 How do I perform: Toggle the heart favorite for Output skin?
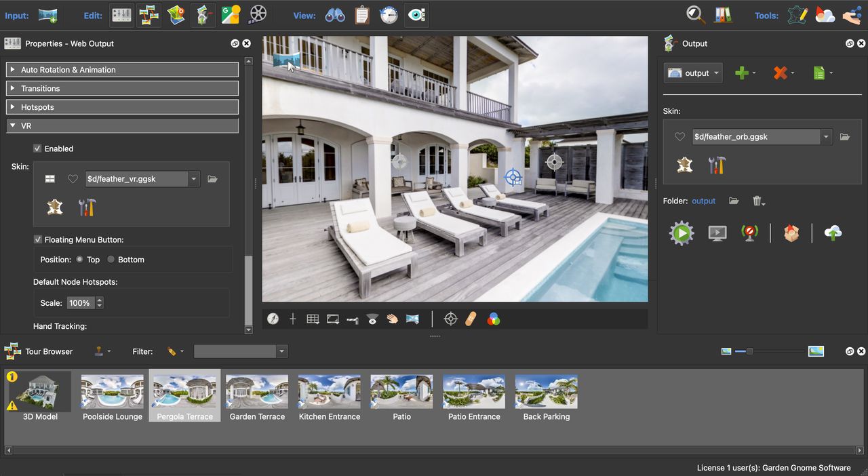tap(679, 137)
